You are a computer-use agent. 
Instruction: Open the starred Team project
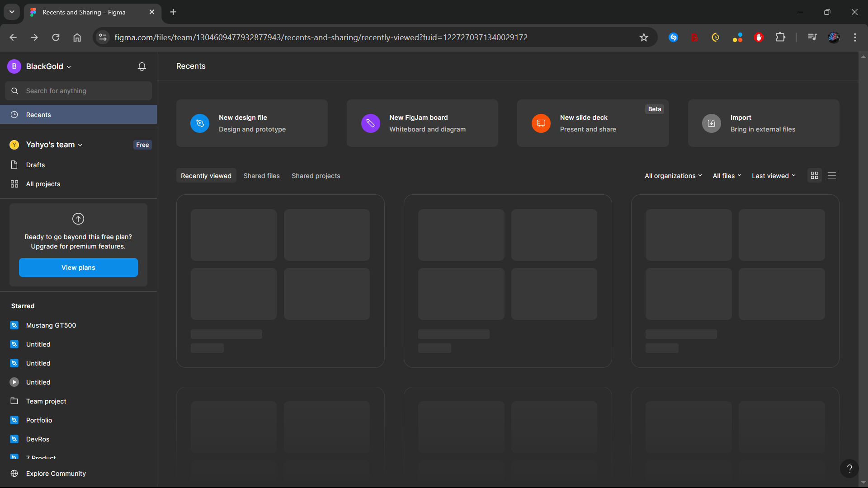coord(78,401)
